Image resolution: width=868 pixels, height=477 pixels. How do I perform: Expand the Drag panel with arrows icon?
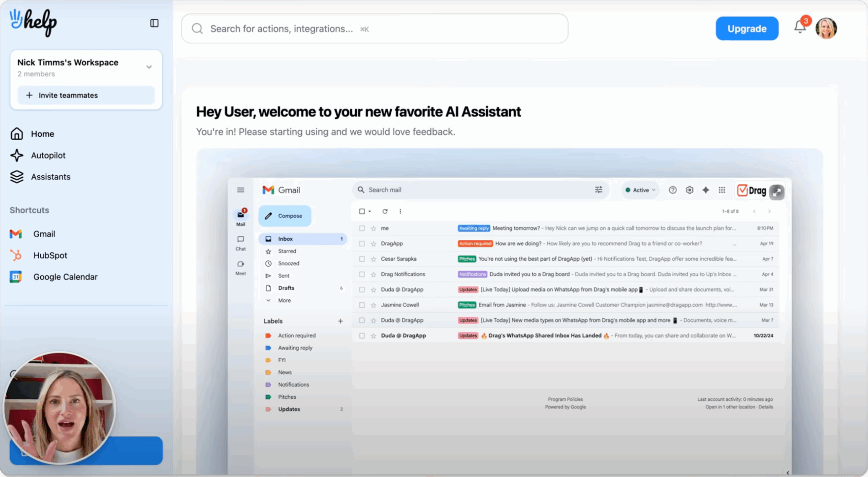click(x=777, y=192)
